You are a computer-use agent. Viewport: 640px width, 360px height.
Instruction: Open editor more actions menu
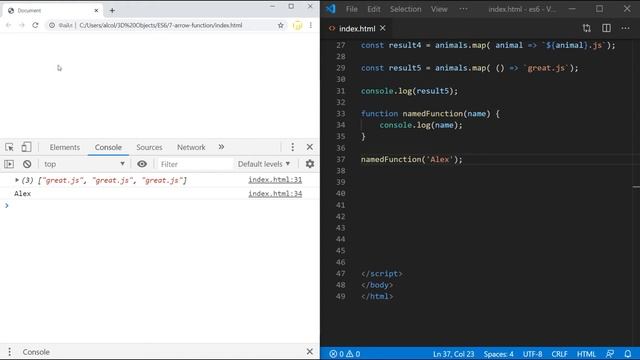point(626,28)
